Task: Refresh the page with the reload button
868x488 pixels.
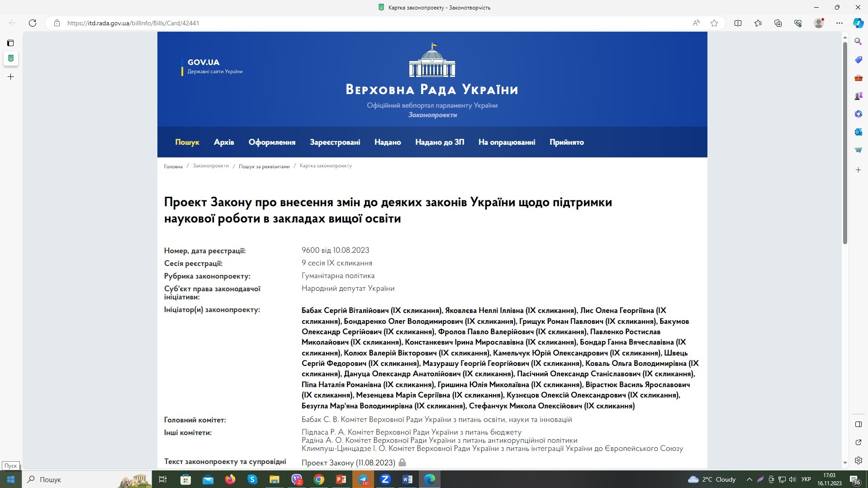Action: pos(33,23)
